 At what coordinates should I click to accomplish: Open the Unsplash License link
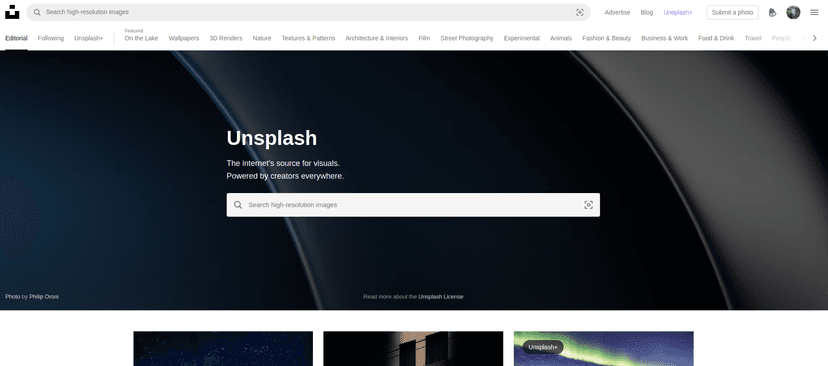[440, 297]
